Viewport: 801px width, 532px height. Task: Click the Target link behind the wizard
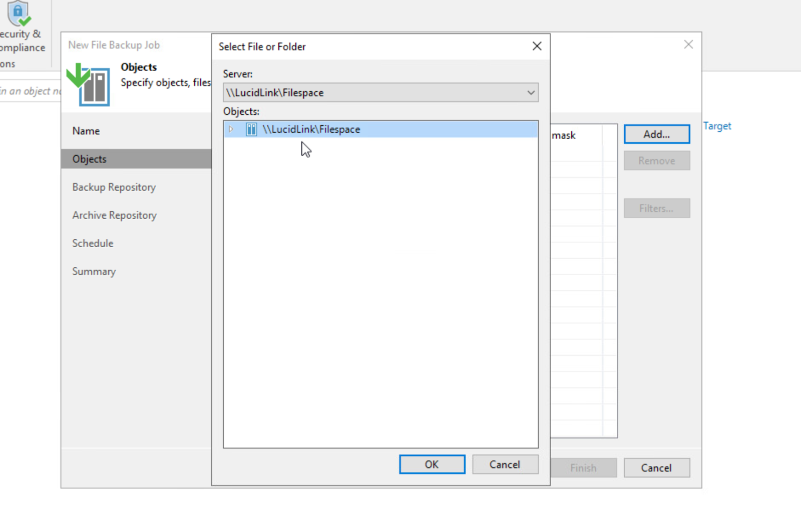[717, 126]
